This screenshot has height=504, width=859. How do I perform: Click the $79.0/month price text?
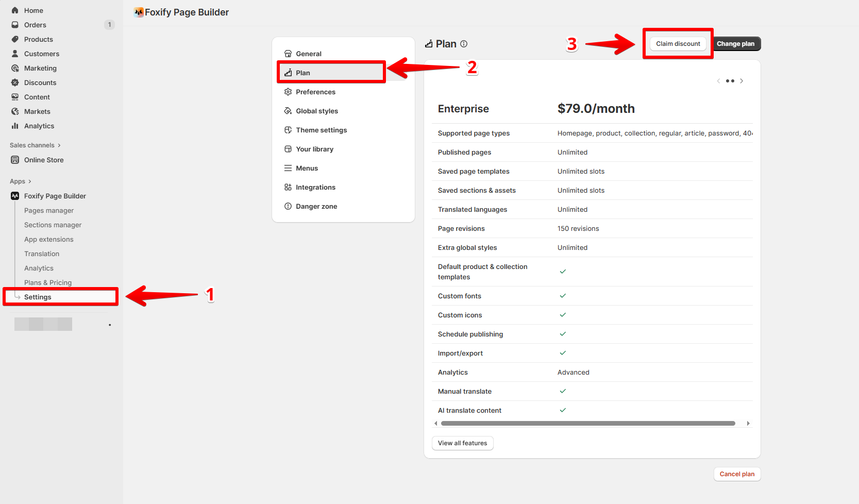click(x=596, y=109)
